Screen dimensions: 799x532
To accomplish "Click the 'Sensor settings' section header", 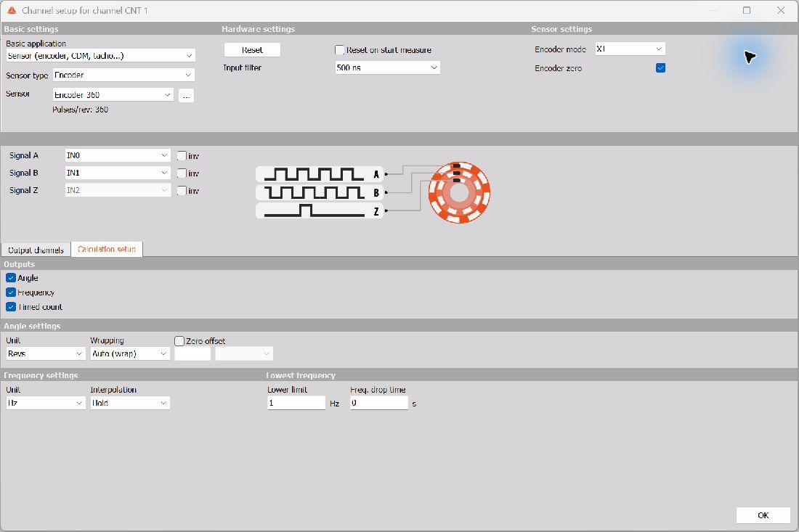I will pyautogui.click(x=561, y=29).
